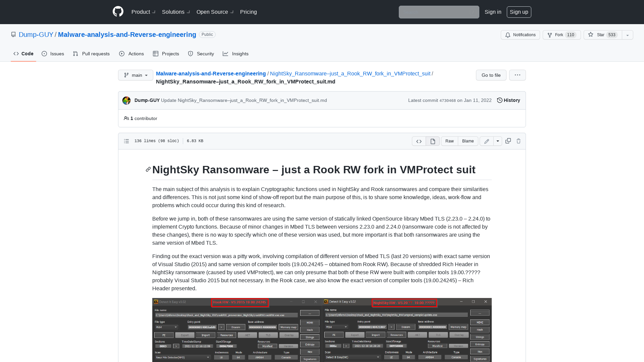
Task: Display the source blob view
Action: [419, 141]
